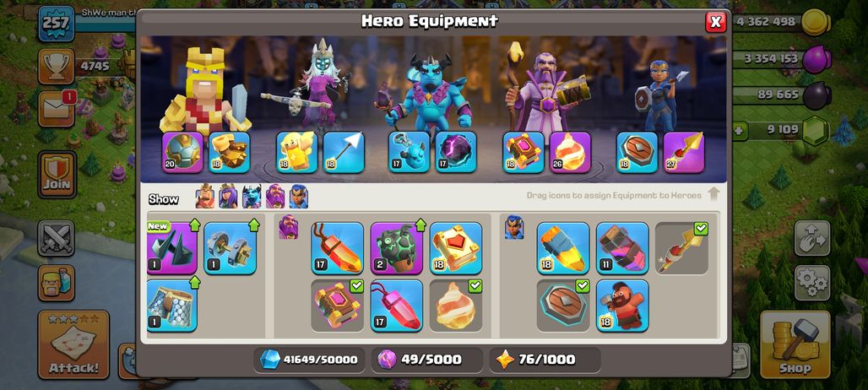
Task: Open the Shop button
Action: 795,344
